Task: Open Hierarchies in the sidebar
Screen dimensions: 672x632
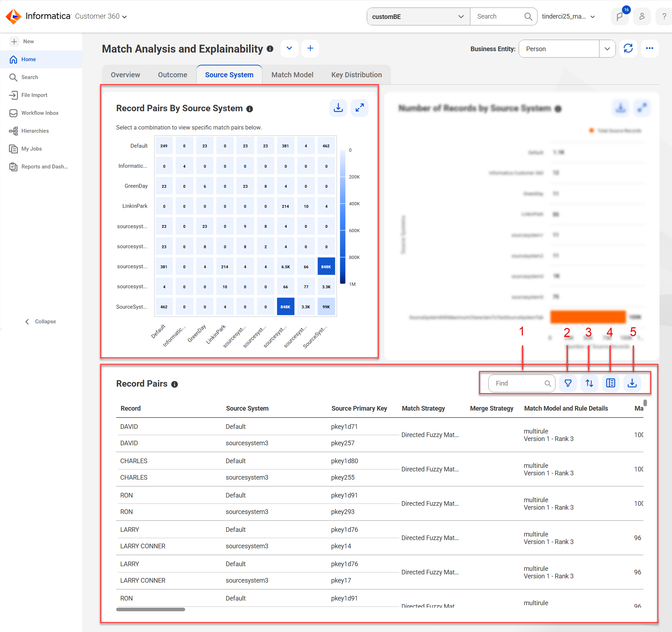Action: pyautogui.click(x=41, y=131)
